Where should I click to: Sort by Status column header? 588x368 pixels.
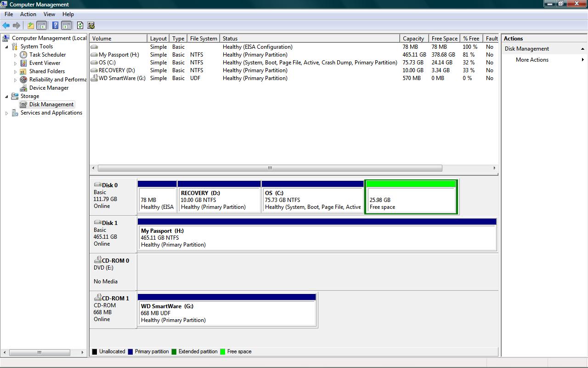point(310,39)
